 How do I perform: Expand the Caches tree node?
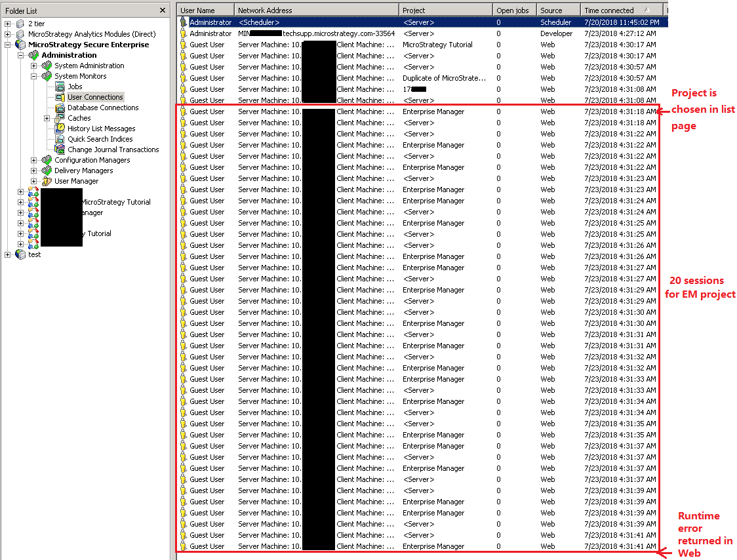(x=47, y=118)
